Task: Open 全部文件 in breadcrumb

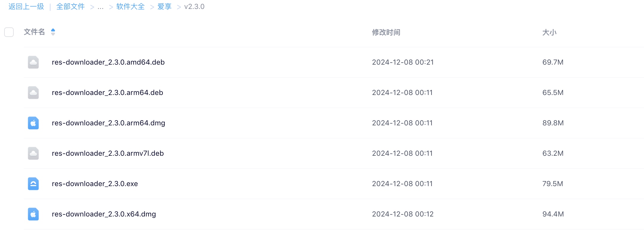Action: coord(71,7)
